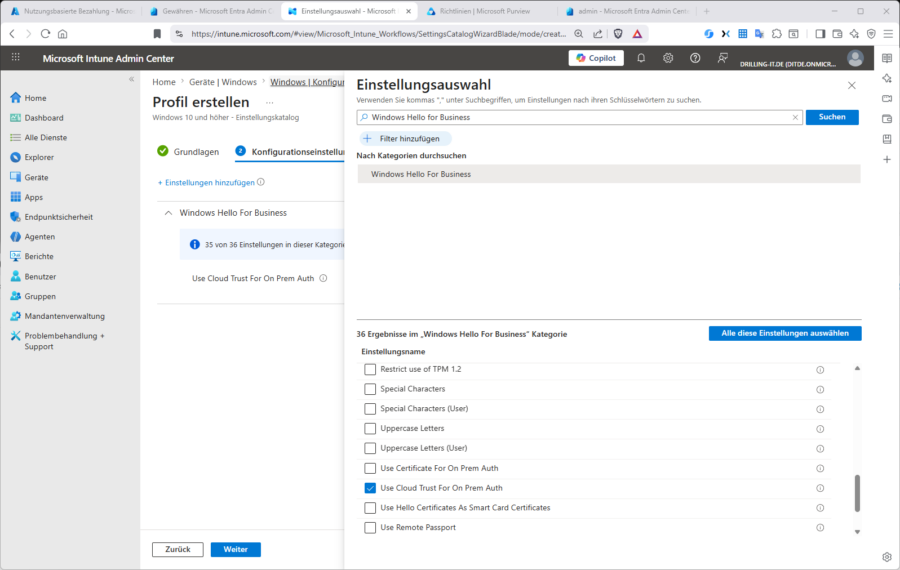Image resolution: width=900 pixels, height=570 pixels.
Task: Click the Suchen button
Action: [x=832, y=117]
